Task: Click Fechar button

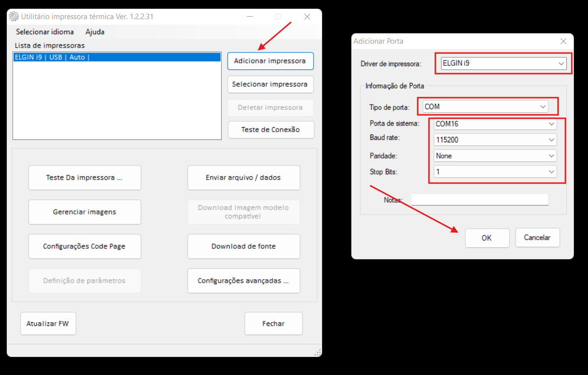Action: pyautogui.click(x=273, y=323)
